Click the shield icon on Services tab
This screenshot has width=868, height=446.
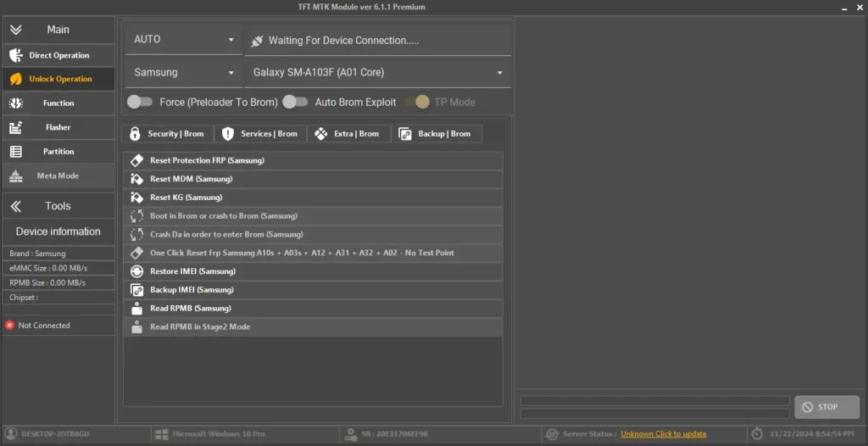227,133
